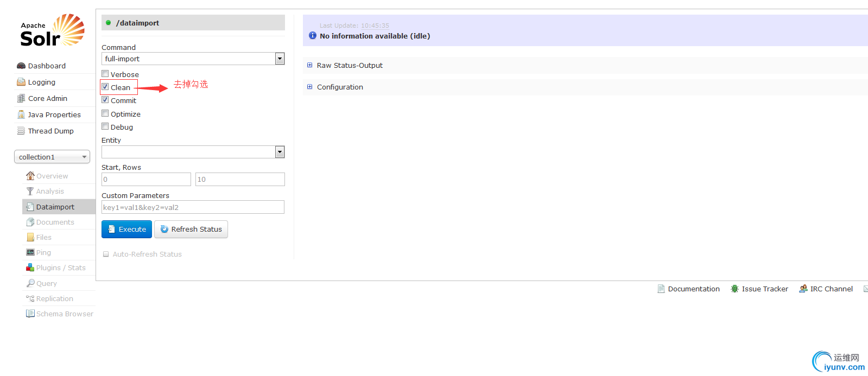Click the Rows input field
868x376 pixels.
(240, 179)
